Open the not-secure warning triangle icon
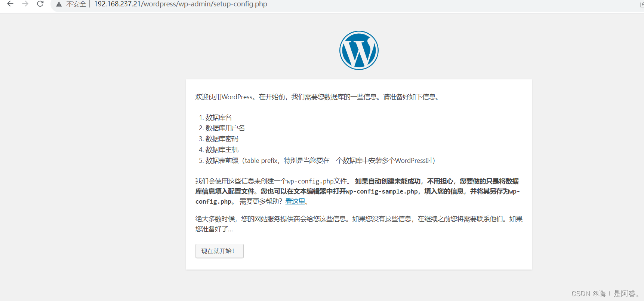644x301 pixels. 59,4
